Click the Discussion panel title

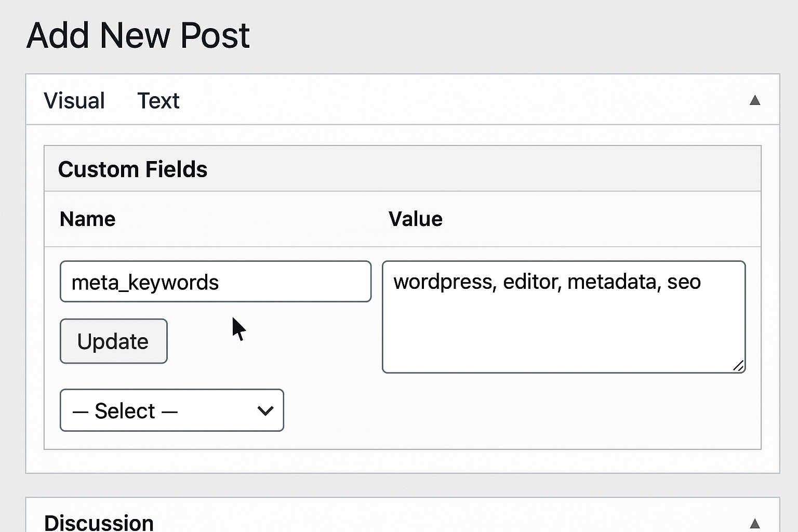click(99, 522)
